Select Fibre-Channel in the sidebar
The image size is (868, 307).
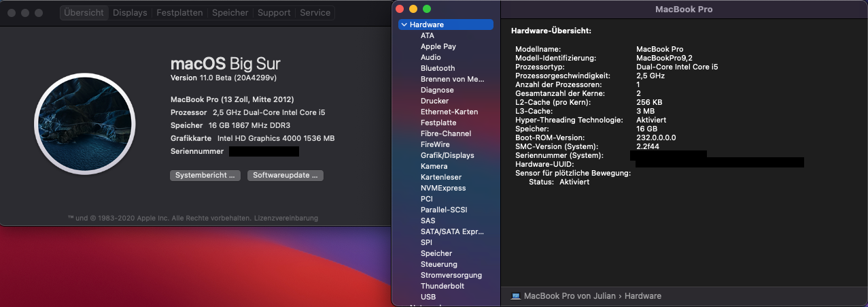tap(446, 133)
